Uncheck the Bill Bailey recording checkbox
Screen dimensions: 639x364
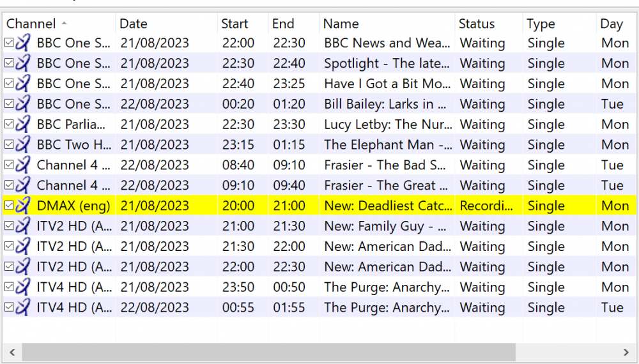click(9, 103)
